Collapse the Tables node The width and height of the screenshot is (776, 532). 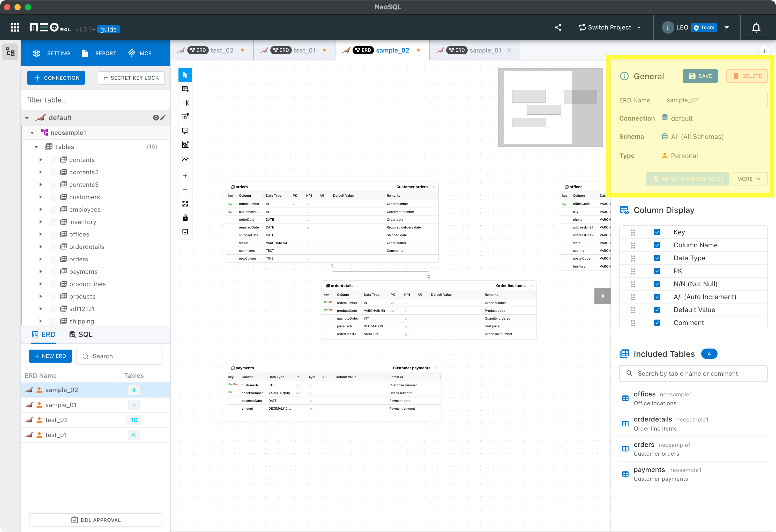pos(36,147)
